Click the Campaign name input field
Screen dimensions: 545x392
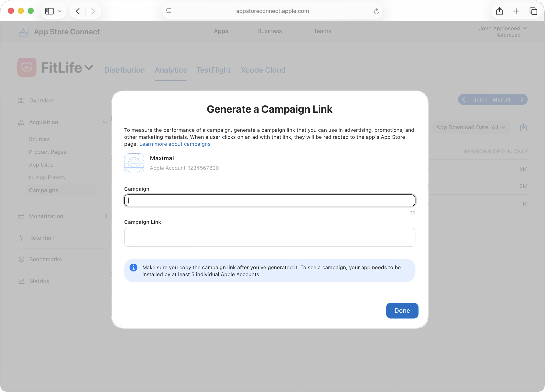coord(269,200)
